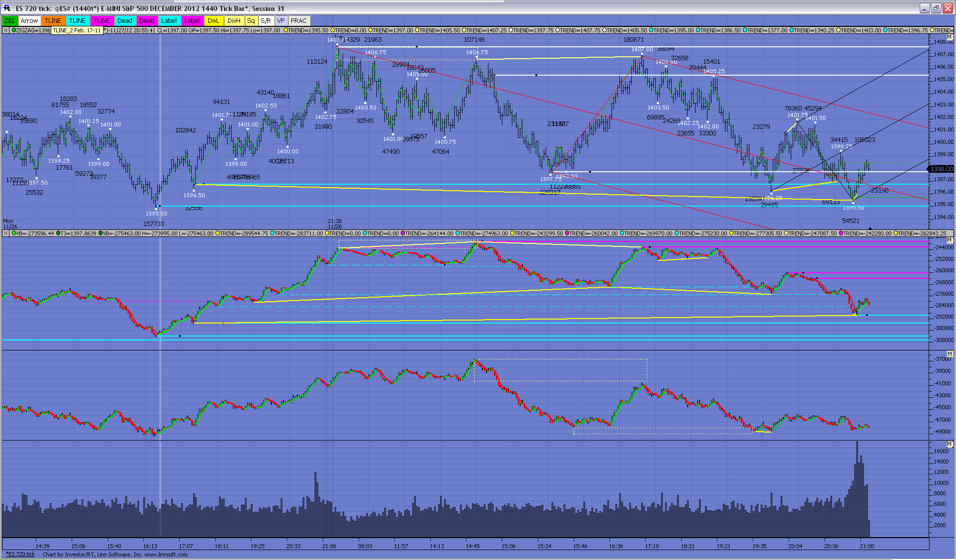956x560 pixels.
Task: Select the FRAC toolbar button
Action: 299,20
